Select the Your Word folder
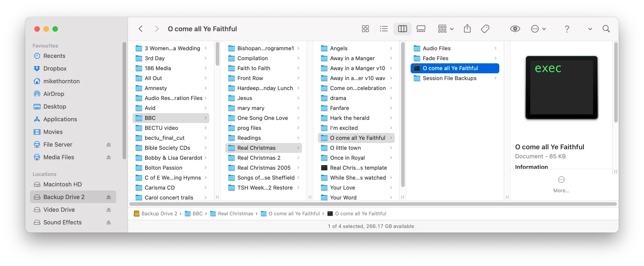Image resolution: width=644 pixels, height=266 pixels. pyautogui.click(x=356, y=198)
